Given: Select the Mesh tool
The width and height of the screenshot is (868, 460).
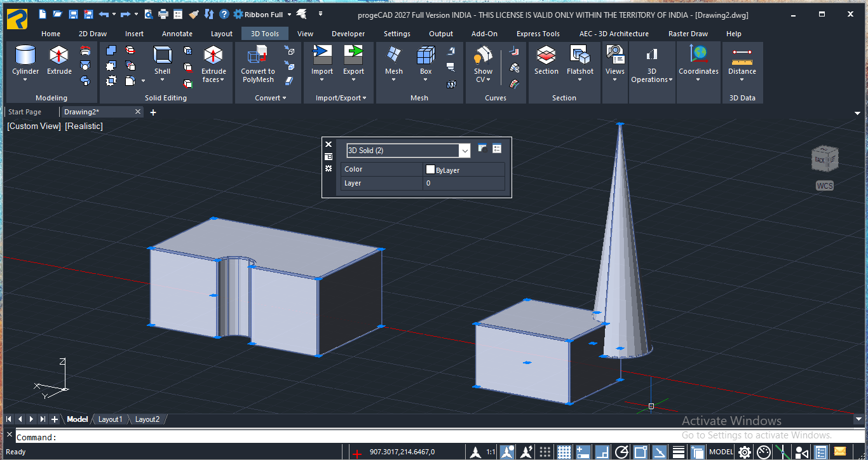Looking at the screenshot, I should pos(394,60).
